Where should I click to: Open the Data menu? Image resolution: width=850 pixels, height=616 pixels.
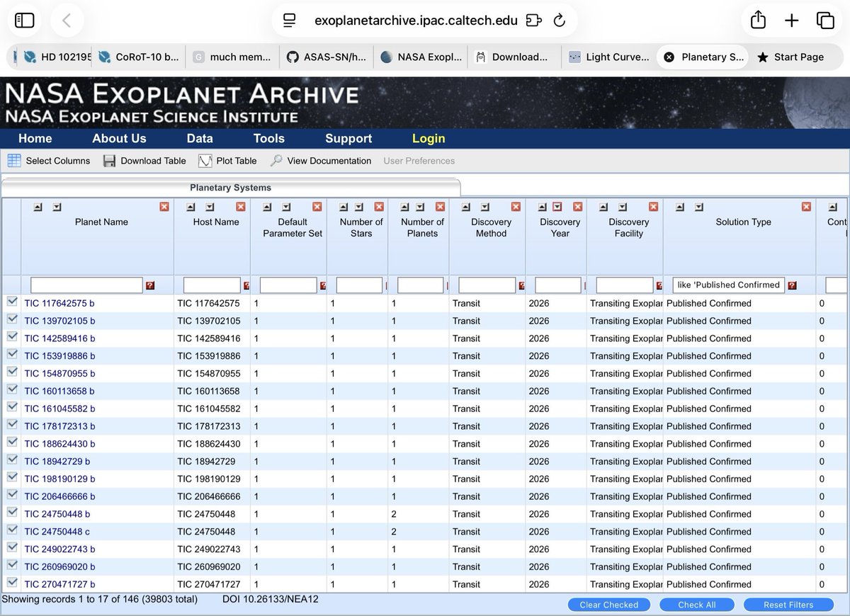point(199,138)
